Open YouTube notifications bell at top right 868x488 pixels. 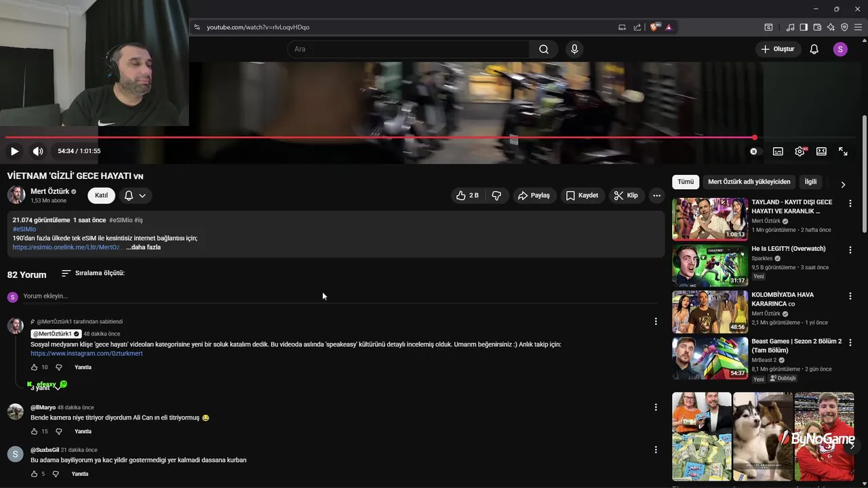pos(814,49)
